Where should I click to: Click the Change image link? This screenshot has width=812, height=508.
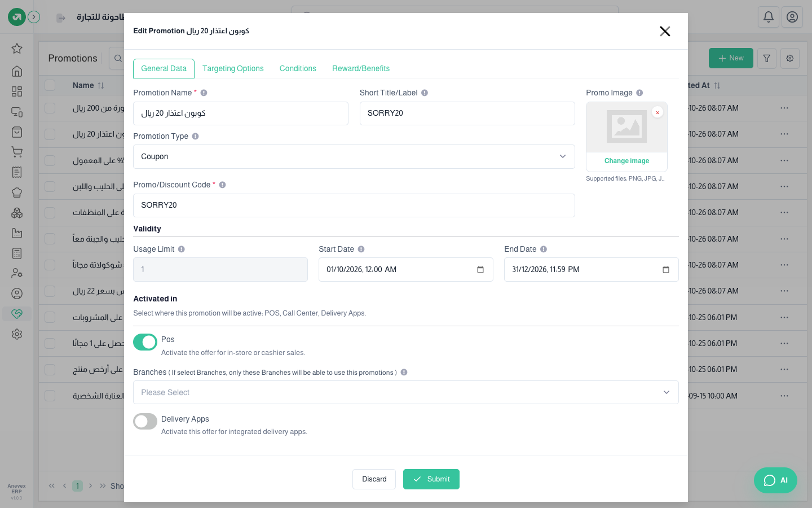coord(626,161)
